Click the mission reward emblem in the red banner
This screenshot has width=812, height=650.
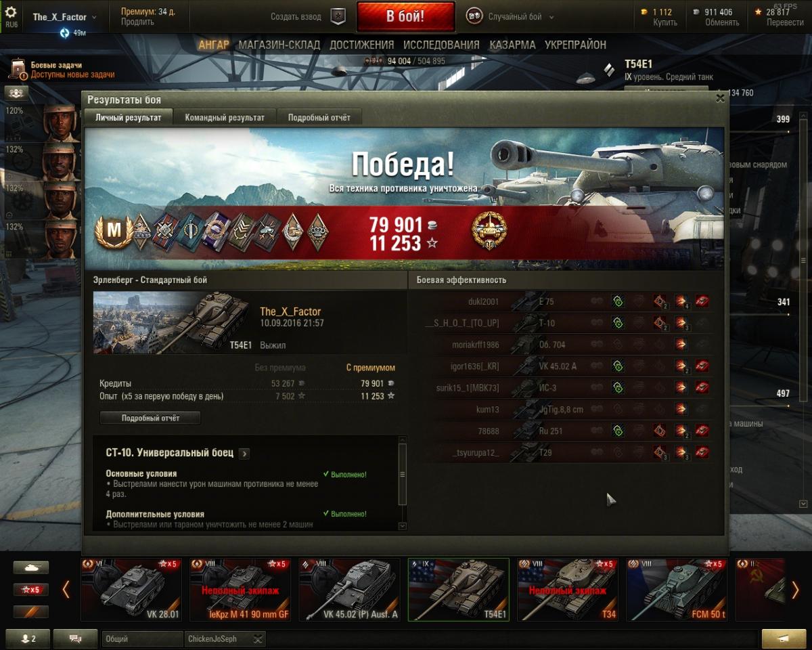[489, 231]
